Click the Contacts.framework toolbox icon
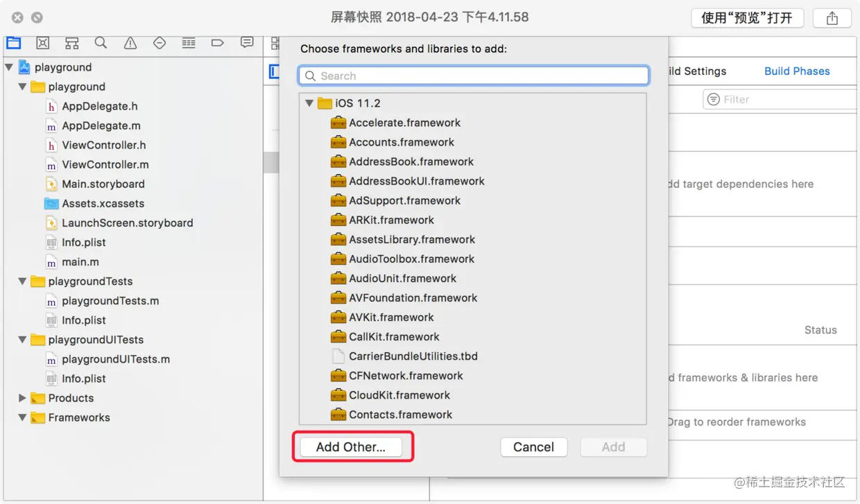This screenshot has width=860, height=504. (x=338, y=415)
